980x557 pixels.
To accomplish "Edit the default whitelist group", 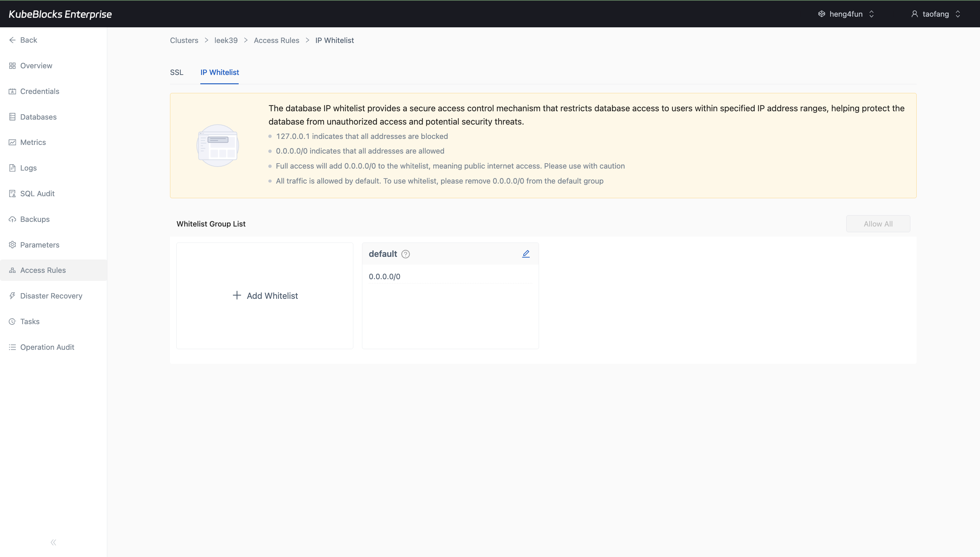I will tap(526, 253).
